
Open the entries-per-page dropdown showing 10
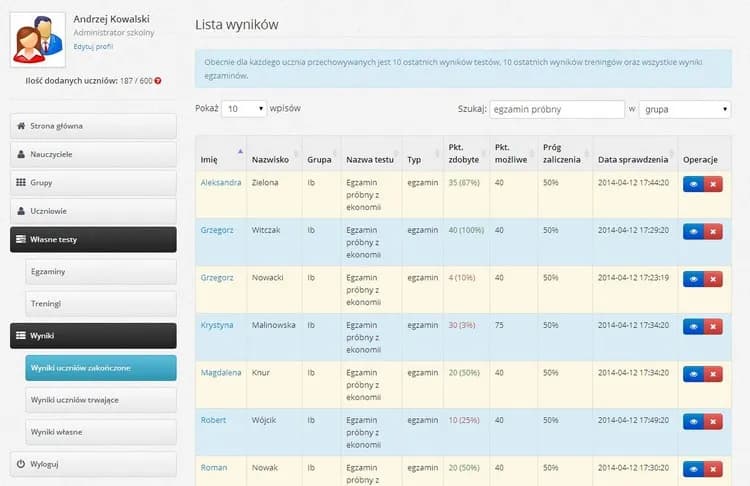pos(244,108)
